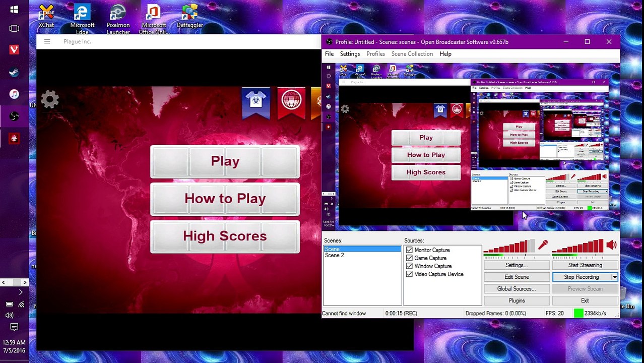
Task: Open the battery status tray icon
Action: (9, 305)
